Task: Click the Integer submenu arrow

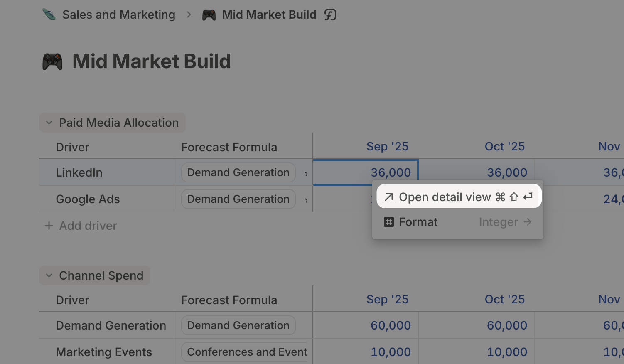Action: pyautogui.click(x=528, y=222)
